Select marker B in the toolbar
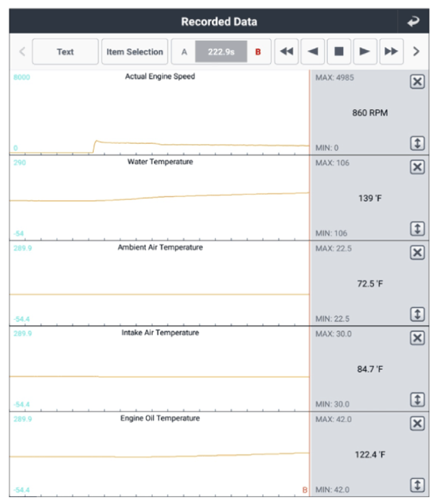Screen dimensions: 437x504 click(258, 52)
